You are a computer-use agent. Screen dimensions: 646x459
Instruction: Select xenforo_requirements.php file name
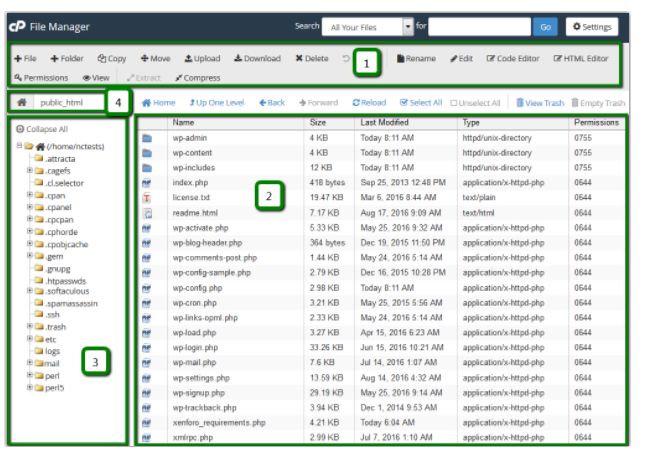(219, 423)
